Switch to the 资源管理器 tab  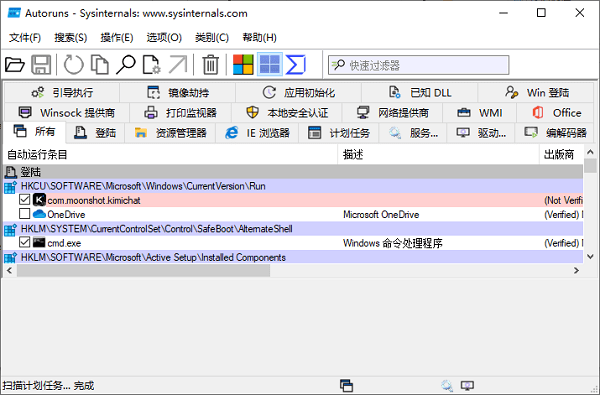170,133
